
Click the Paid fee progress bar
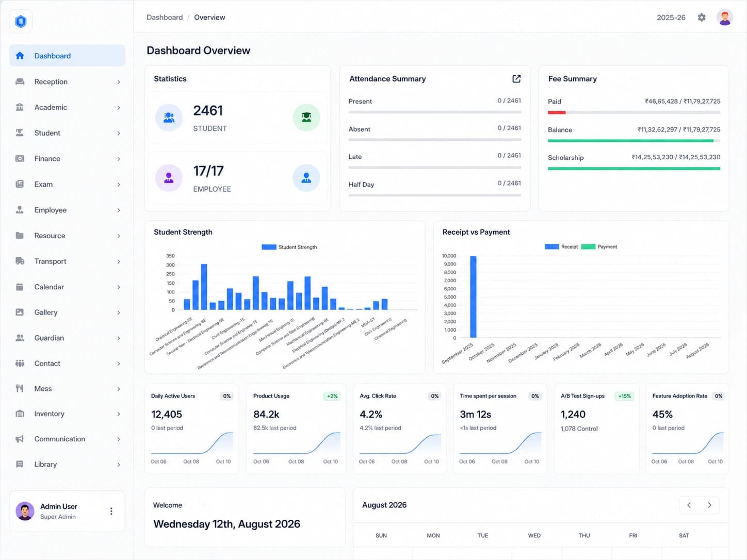coord(634,112)
